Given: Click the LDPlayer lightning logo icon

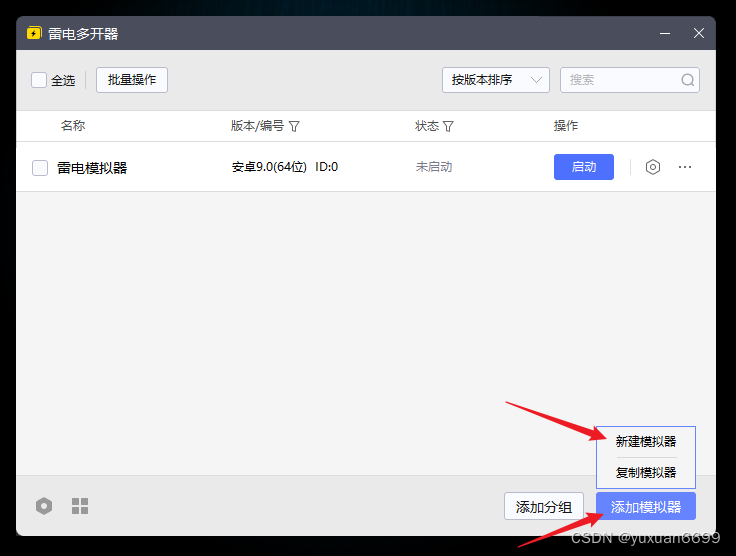Looking at the screenshot, I should 34,33.
